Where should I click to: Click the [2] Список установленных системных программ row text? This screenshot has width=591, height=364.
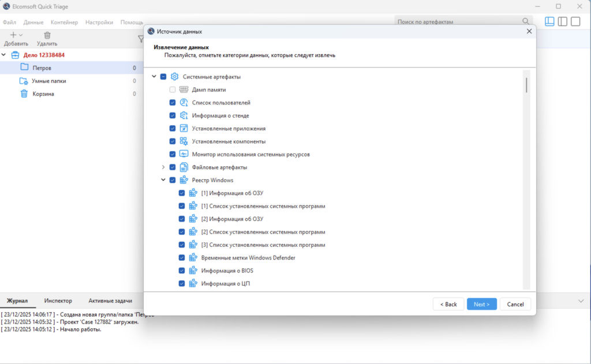(x=263, y=232)
